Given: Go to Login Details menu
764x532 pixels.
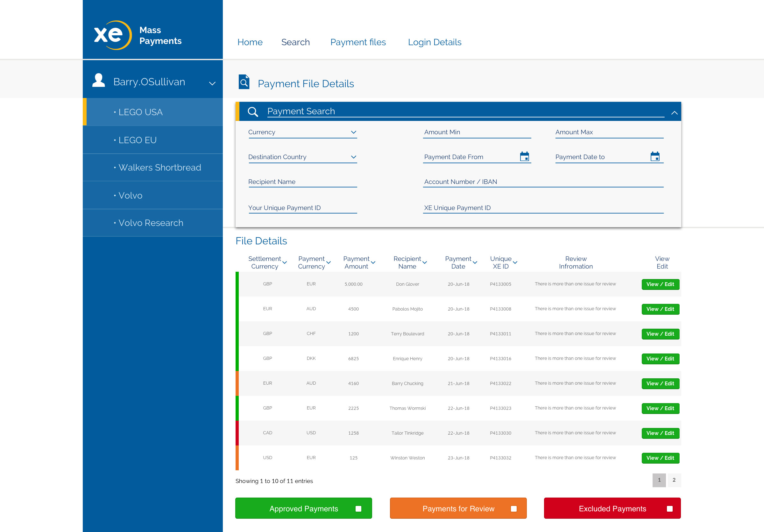Looking at the screenshot, I should (x=434, y=42).
